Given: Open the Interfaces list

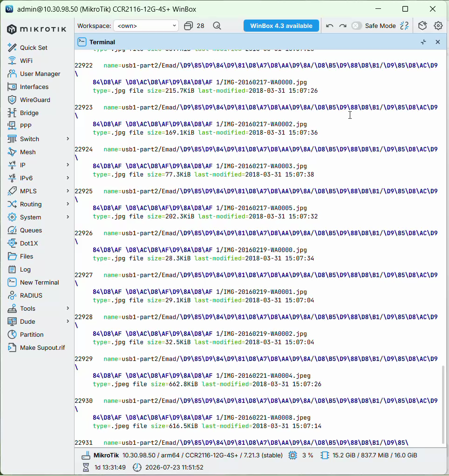Looking at the screenshot, I should 34,87.
